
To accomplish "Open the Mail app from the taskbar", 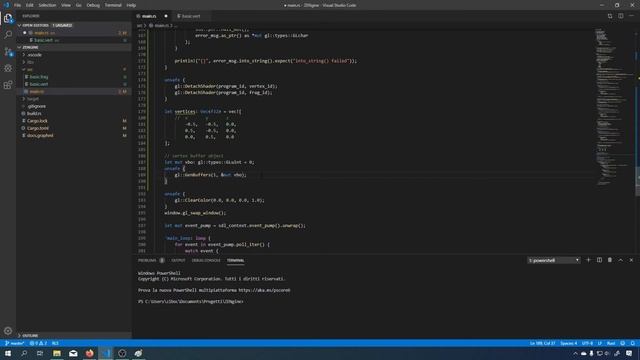I will [73, 353].
